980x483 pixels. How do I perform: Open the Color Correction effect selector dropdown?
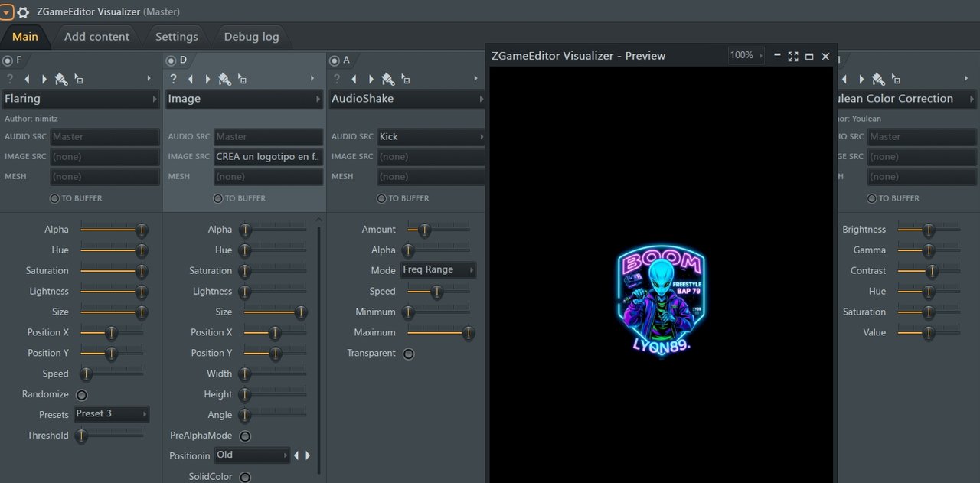[907, 99]
